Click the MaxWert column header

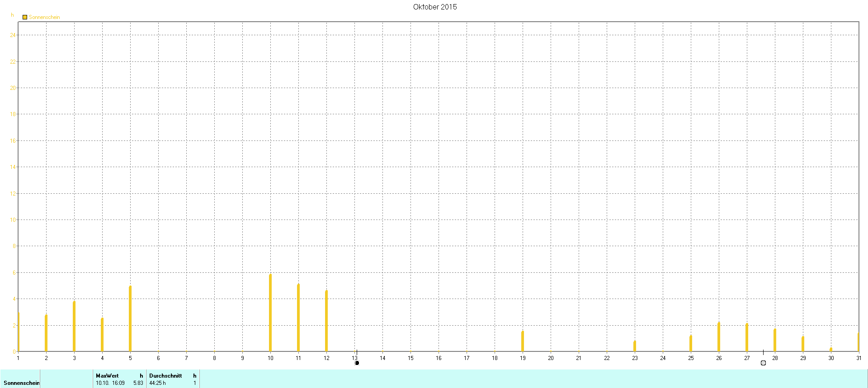pos(107,375)
